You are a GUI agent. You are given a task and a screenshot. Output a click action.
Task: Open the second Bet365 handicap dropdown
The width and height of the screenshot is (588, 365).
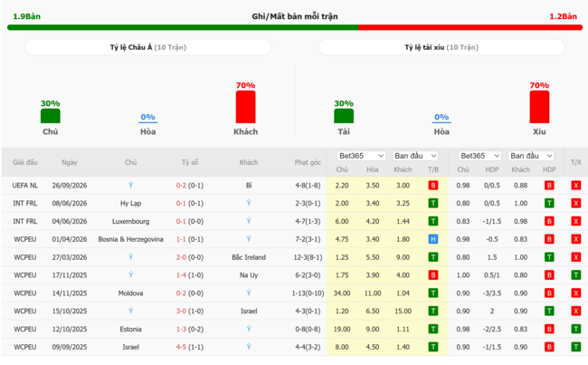click(479, 156)
